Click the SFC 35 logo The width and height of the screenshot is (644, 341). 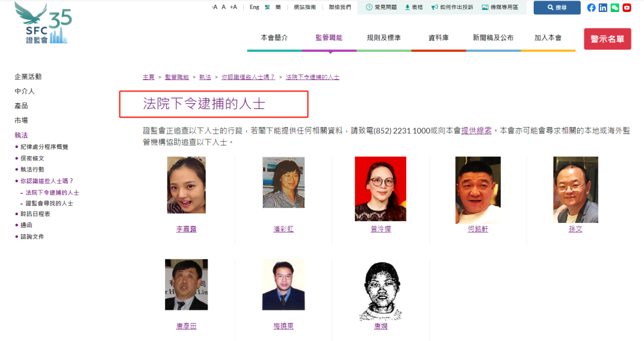43,23
